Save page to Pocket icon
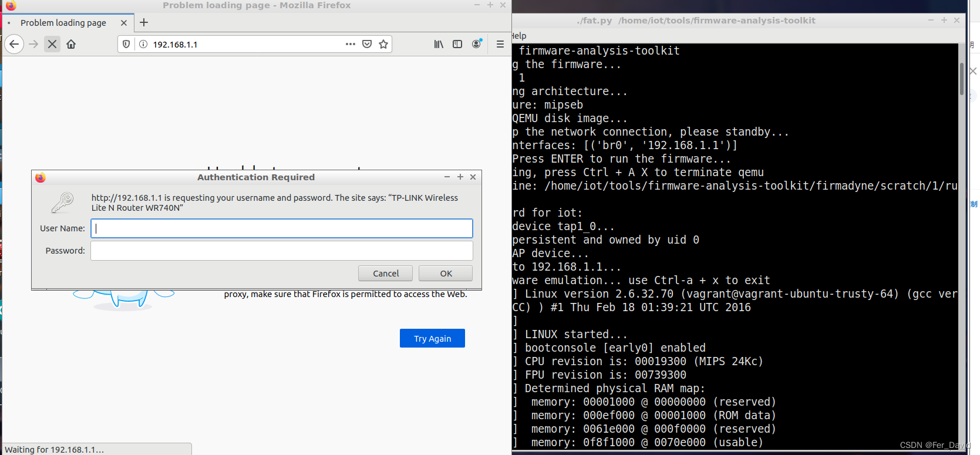Screen dimensions: 980x455 pos(367,44)
